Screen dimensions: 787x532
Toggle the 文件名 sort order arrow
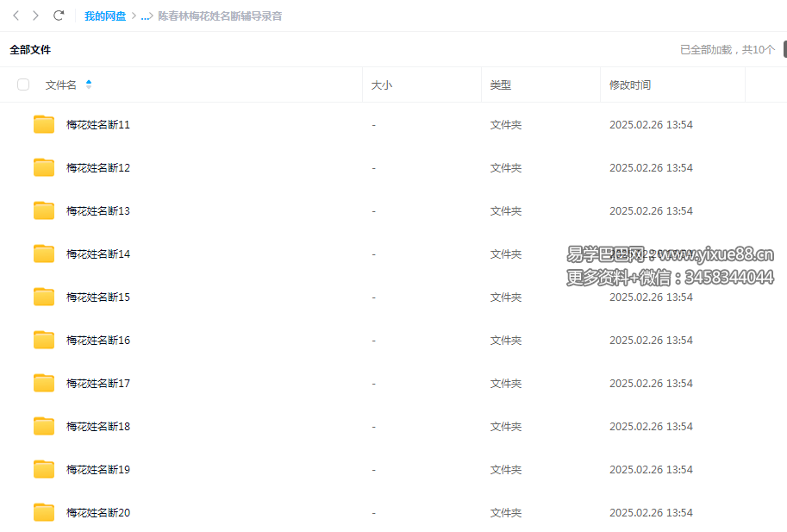pyautogui.click(x=89, y=84)
